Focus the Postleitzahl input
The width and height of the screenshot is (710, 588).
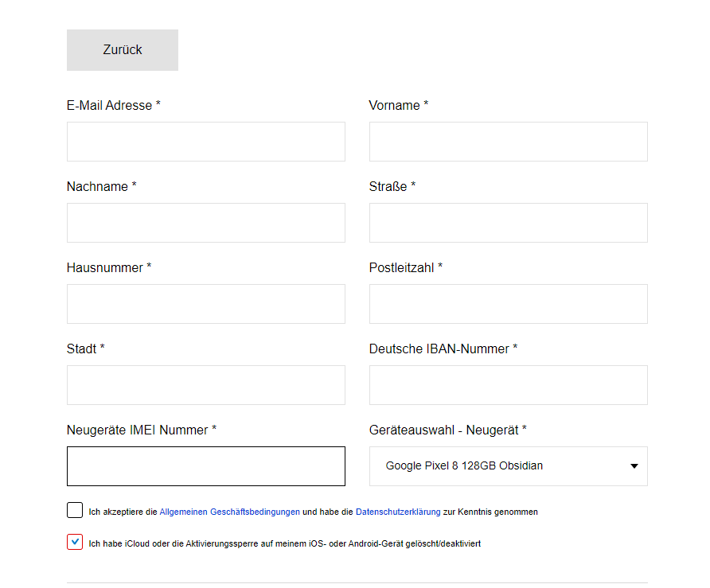508,304
